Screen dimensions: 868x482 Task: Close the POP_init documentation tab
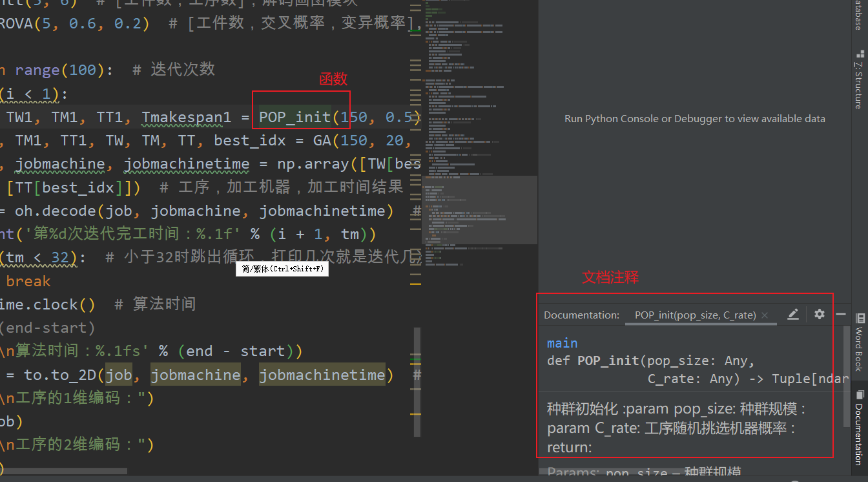[765, 315]
